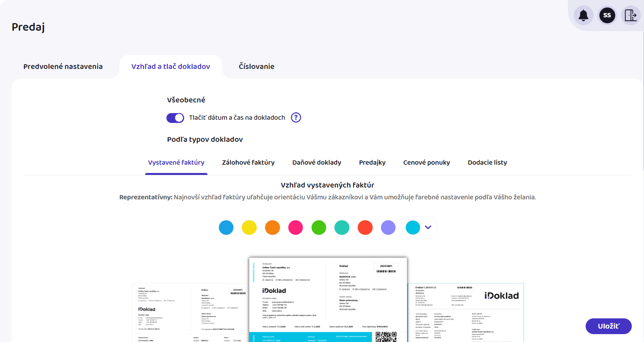Expand the custom color dropdown chevron
Viewport: 644px width, 342px height.
click(428, 227)
